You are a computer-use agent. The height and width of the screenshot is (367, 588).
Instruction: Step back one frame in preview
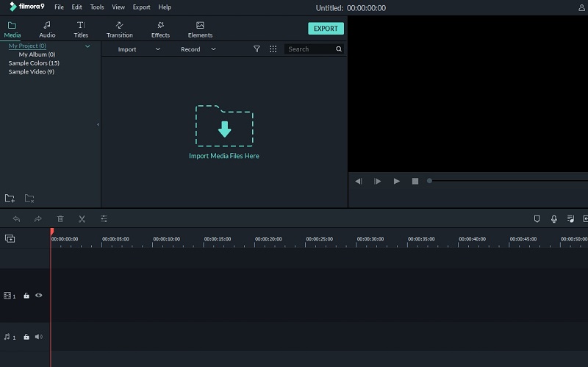359,181
